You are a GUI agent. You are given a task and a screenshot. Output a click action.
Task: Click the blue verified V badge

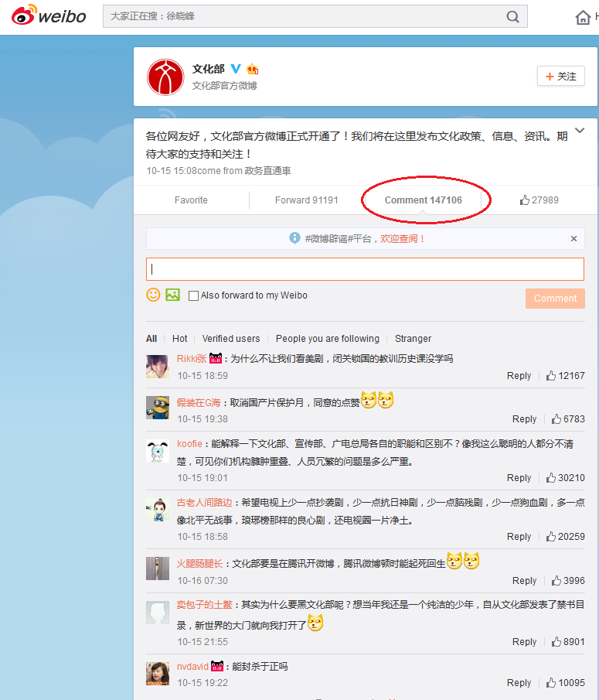pyautogui.click(x=235, y=69)
